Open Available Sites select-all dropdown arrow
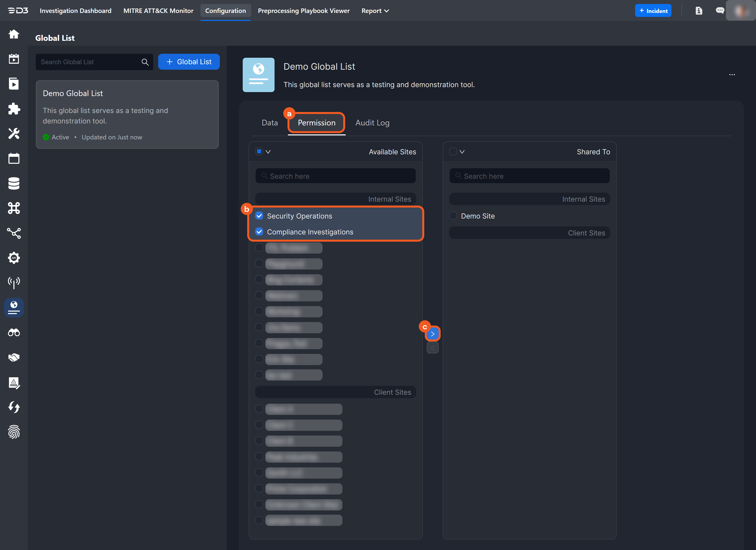The image size is (756, 550). click(268, 152)
